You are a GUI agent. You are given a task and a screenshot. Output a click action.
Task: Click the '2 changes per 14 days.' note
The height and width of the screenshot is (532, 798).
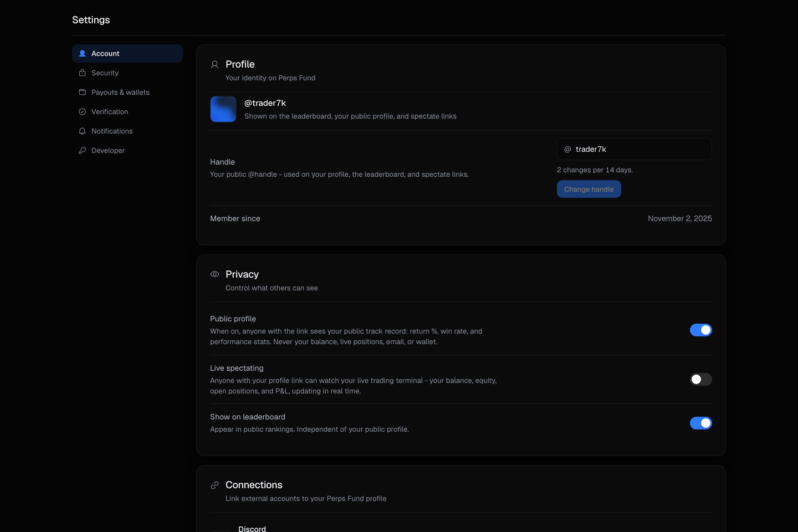pos(595,170)
